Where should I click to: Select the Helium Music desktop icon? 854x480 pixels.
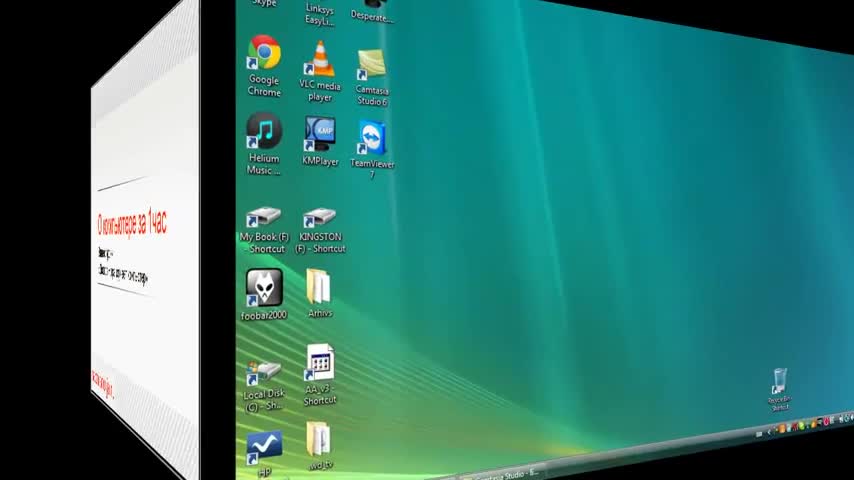coord(264,144)
